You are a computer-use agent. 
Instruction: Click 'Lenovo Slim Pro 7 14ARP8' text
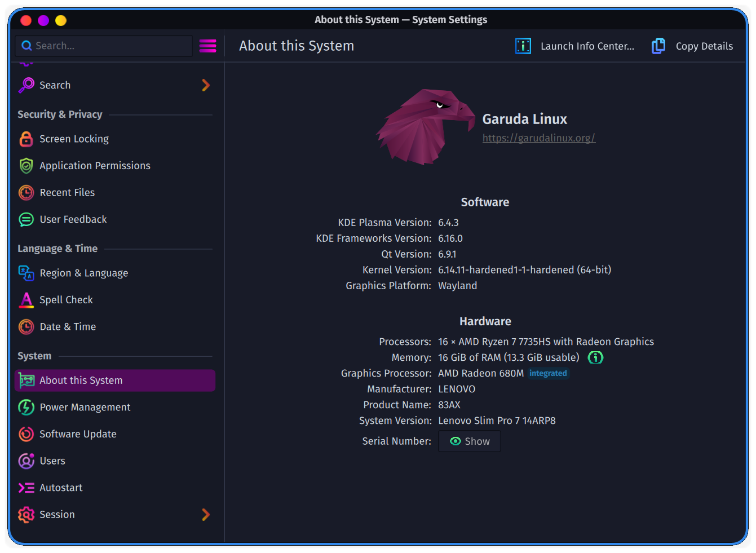point(497,421)
